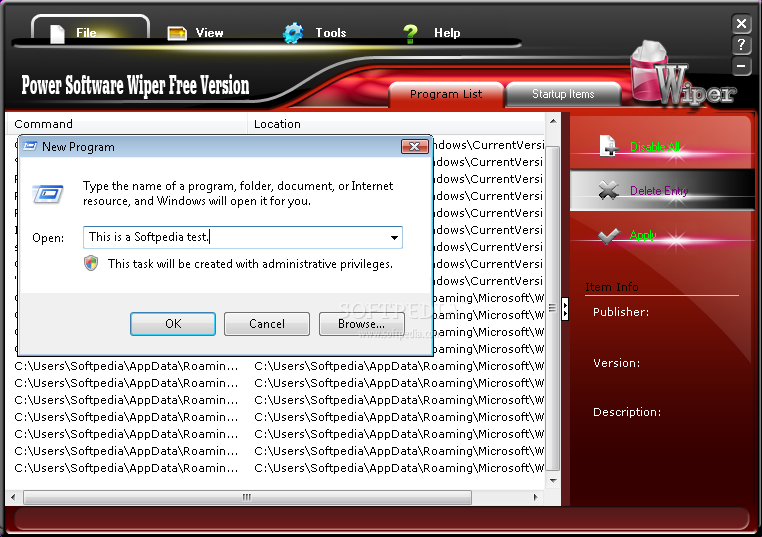
Task: Click the Run icon beside the description
Action: (x=48, y=193)
